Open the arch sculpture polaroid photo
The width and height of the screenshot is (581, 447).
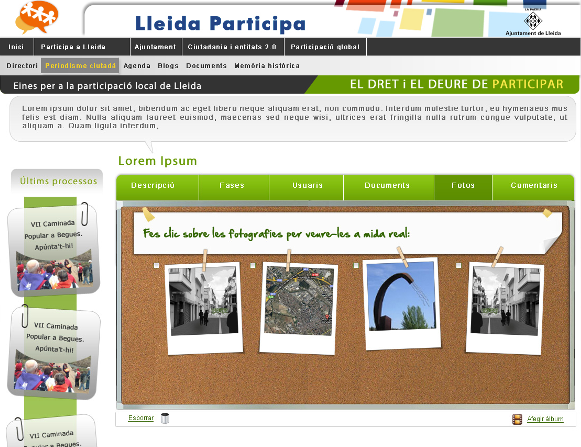[x=402, y=304]
